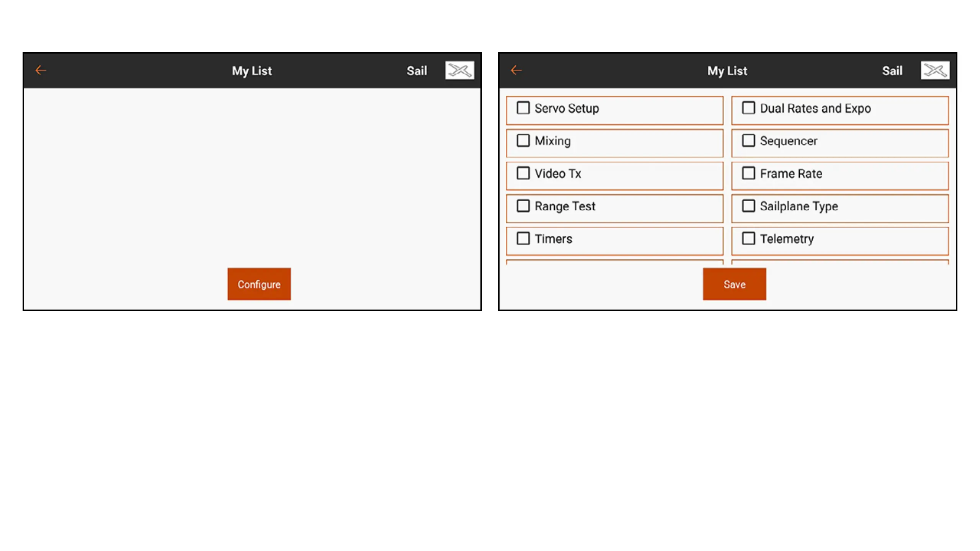Click sailplane model icon on left screen
Viewport: 980px width, 551px height.
459,70
